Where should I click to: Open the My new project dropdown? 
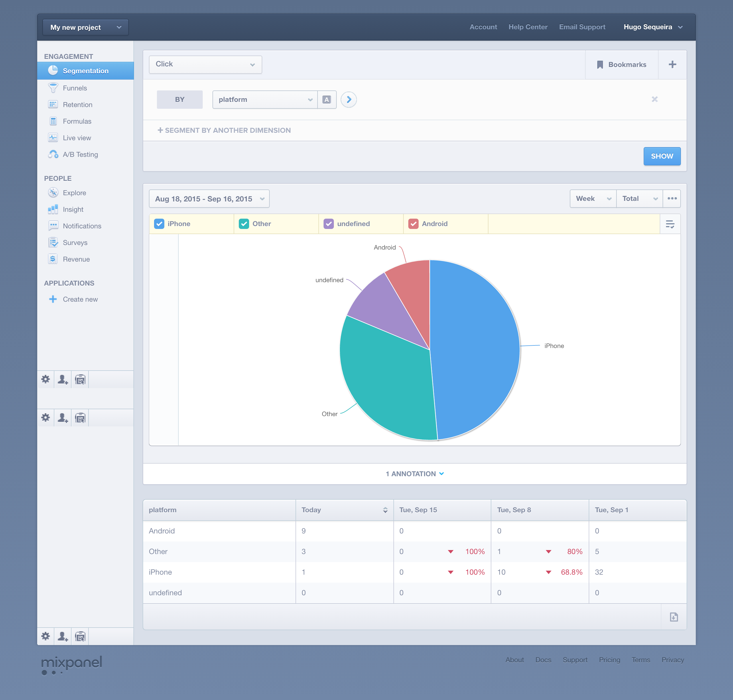click(x=86, y=27)
